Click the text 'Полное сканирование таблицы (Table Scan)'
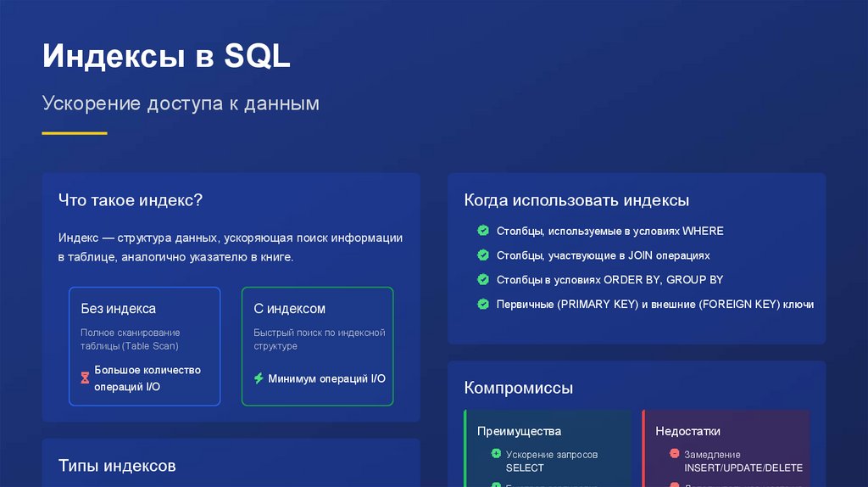868x487 pixels. [130, 339]
